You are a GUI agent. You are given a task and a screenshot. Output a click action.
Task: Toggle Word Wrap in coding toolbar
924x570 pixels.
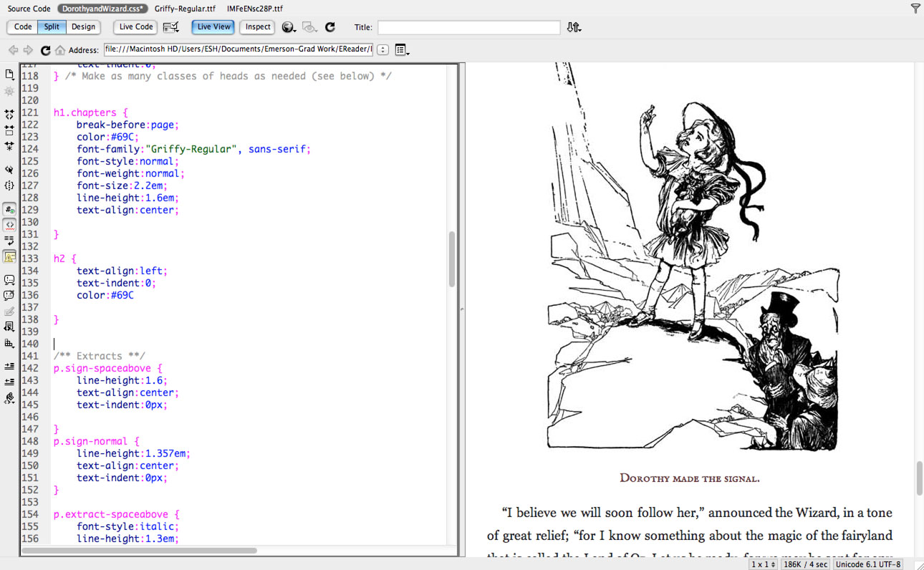click(9, 241)
